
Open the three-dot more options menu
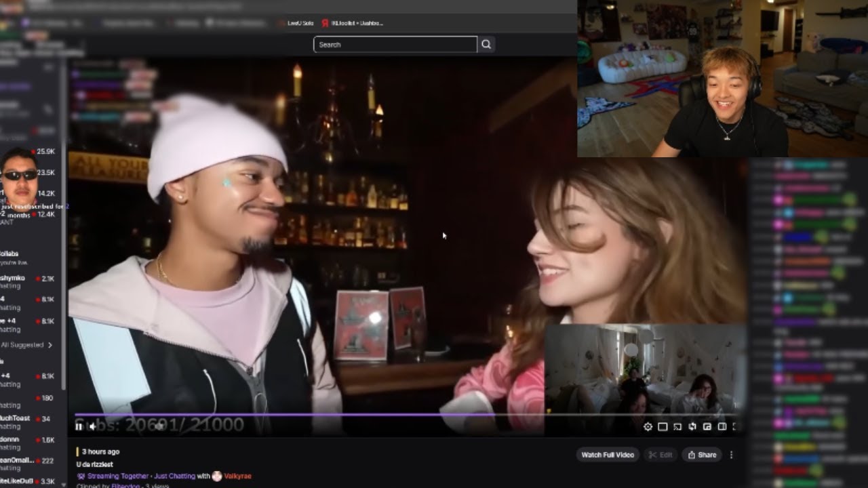731,455
